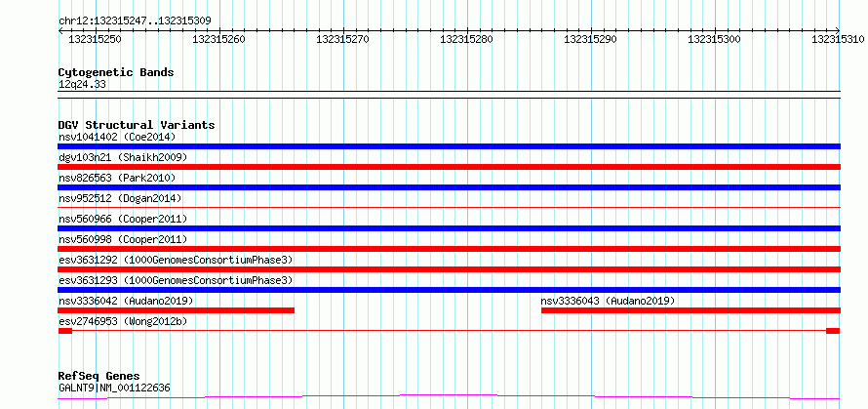This screenshot has width=868, height=409.
Task: Select ruler tick label 132315300
Action: click(714, 39)
